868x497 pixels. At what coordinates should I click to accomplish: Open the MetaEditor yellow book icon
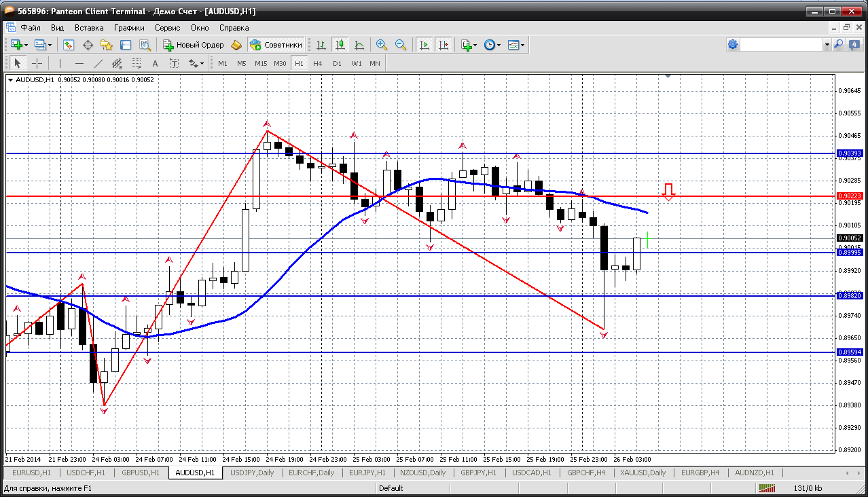point(236,45)
